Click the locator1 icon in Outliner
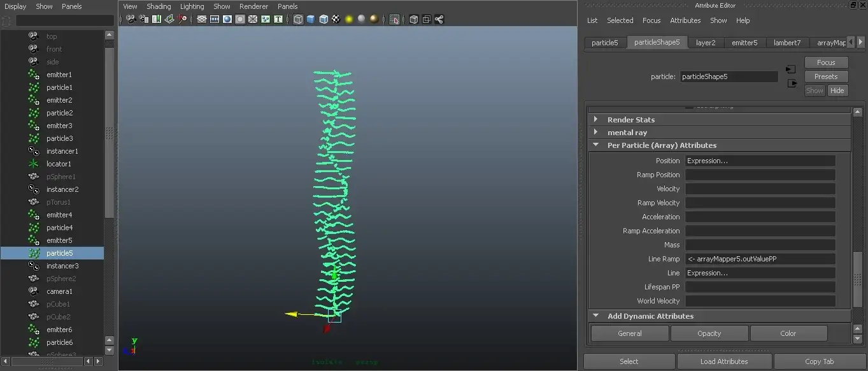 (34, 164)
